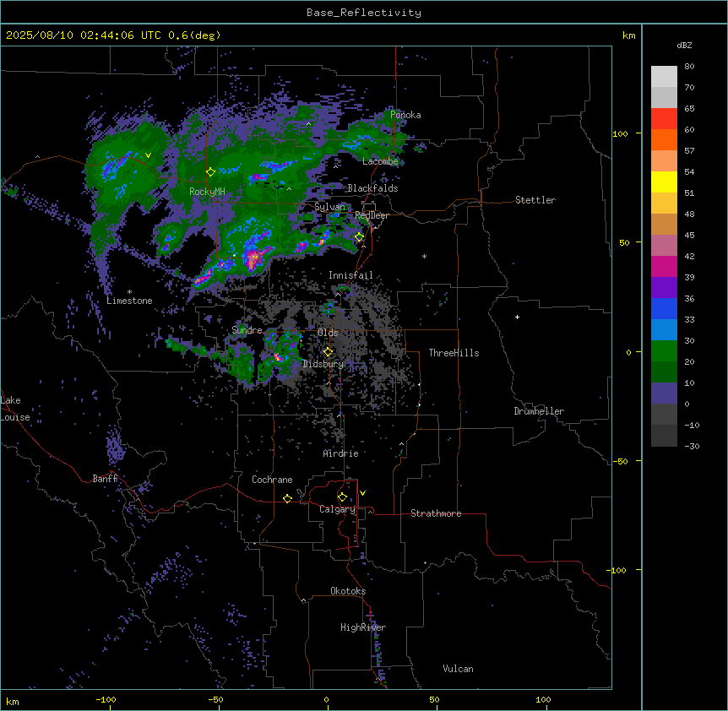Click the Cochrane city label
Image resolution: width=728 pixels, height=711 pixels.
pyautogui.click(x=272, y=480)
